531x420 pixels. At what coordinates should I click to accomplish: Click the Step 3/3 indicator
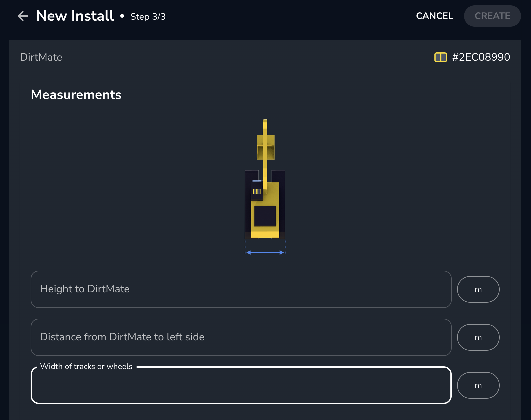[148, 17]
